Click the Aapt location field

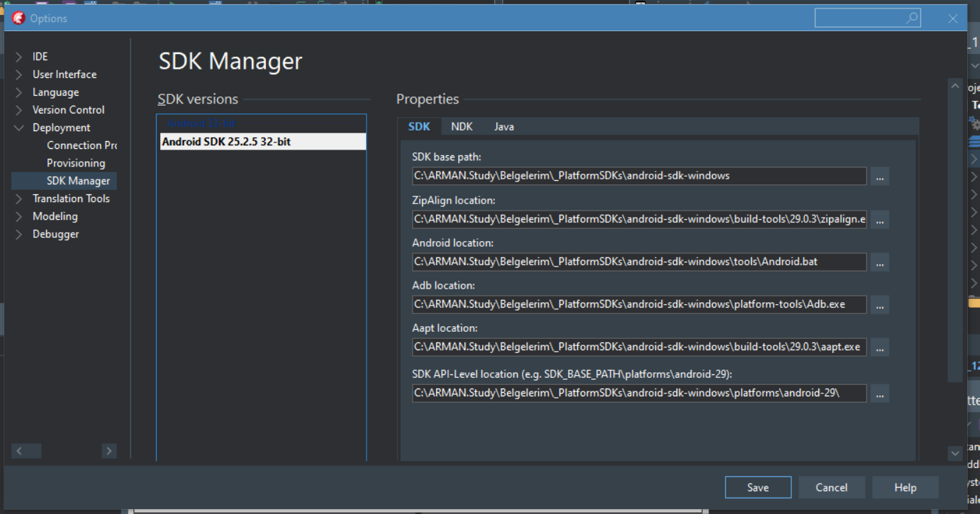pyautogui.click(x=639, y=347)
